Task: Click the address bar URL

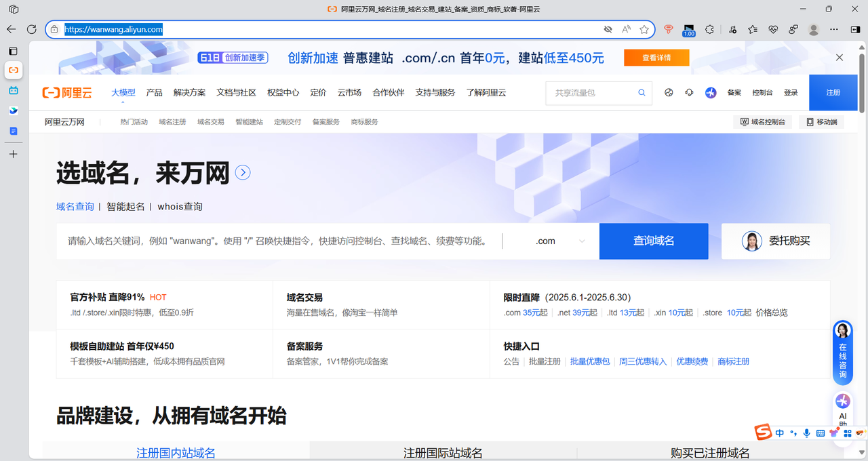Action: (113, 29)
